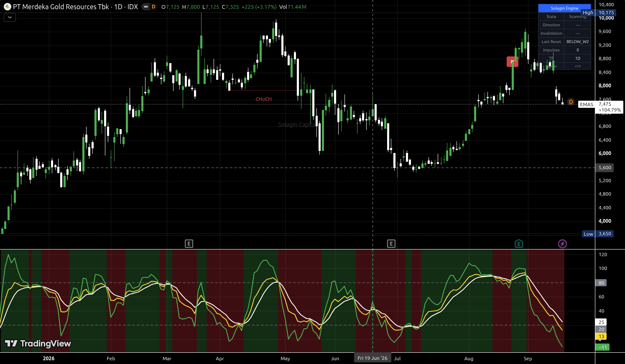Click the High 10,175 price label
625x364 pixels.
pos(598,13)
